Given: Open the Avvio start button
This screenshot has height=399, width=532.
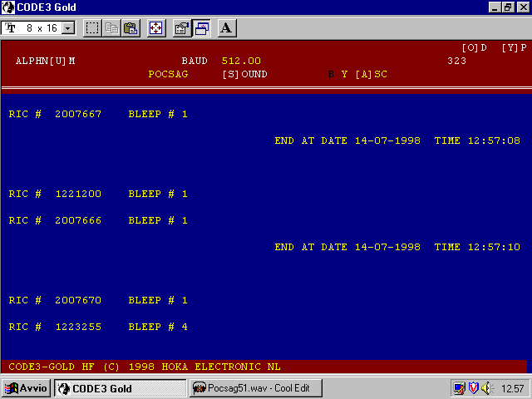Looking at the screenshot, I should tap(27, 388).
